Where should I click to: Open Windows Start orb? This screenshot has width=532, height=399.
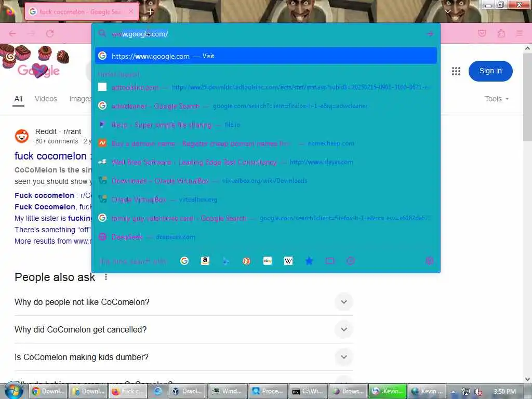point(13,391)
